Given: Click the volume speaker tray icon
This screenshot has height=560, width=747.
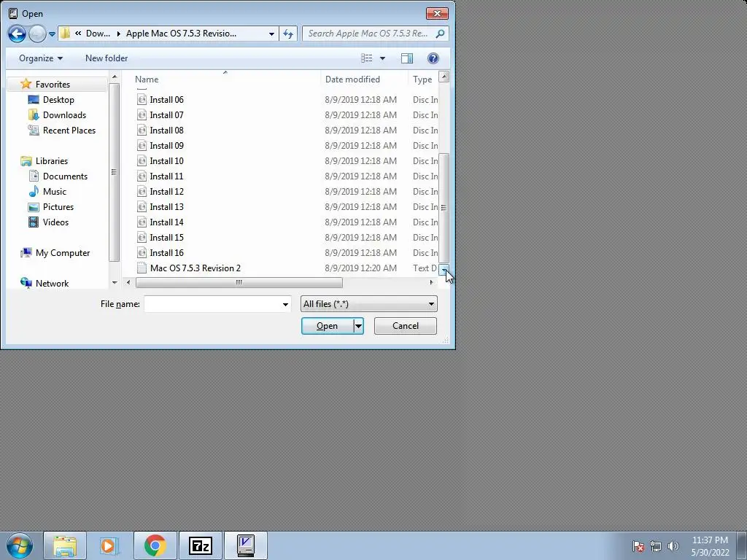Looking at the screenshot, I should point(673,546).
